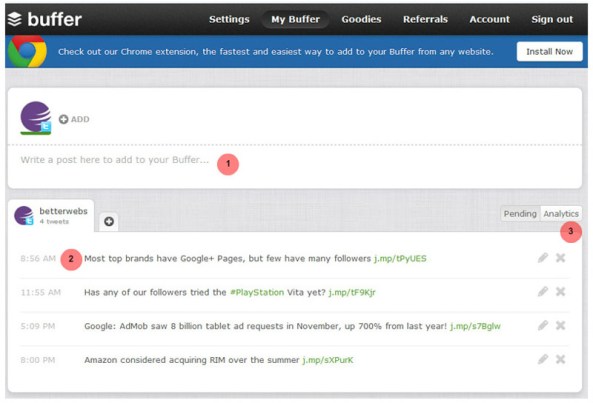Viewport: 593px width, 403px height.
Task: Click the Chrome extension banner text
Action: pos(276,51)
